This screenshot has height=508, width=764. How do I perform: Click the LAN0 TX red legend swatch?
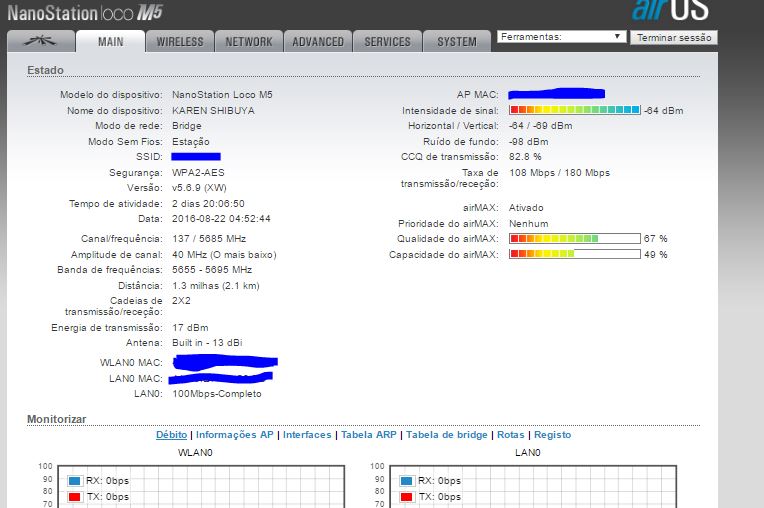[406, 497]
